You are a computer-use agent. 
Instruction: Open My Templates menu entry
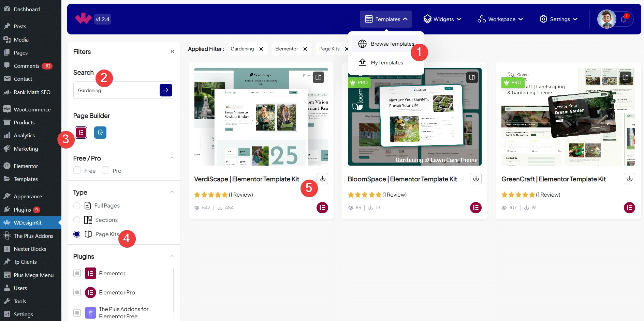(x=386, y=63)
